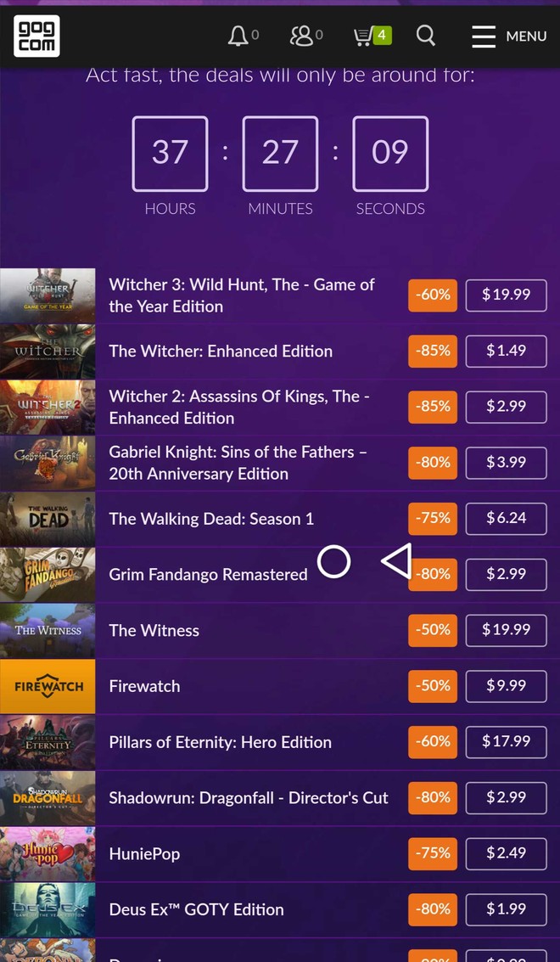This screenshot has height=962, width=560.
Task: Open the hamburger MENU
Action: [x=509, y=36]
